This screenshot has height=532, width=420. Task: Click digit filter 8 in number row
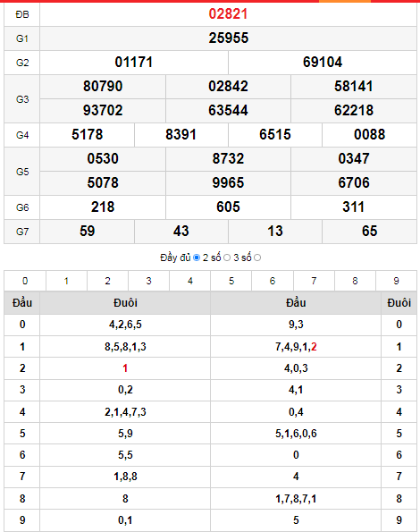[355, 281]
